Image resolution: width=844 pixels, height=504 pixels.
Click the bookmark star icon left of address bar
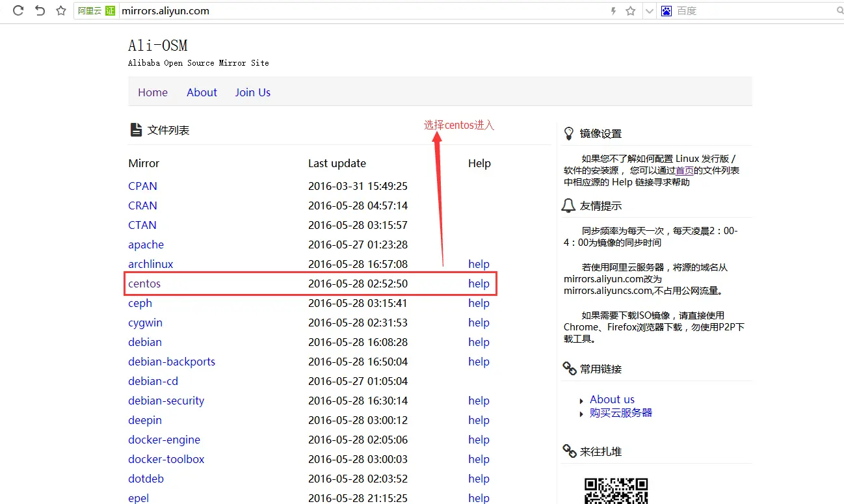click(60, 10)
